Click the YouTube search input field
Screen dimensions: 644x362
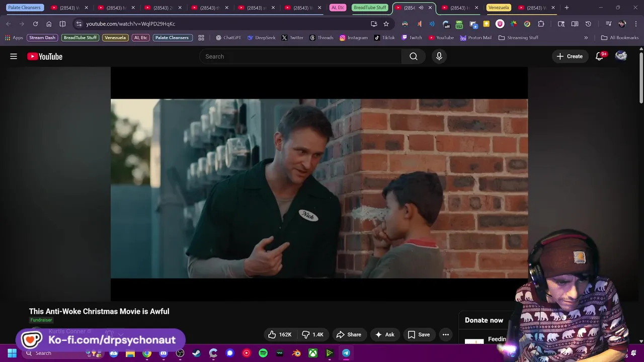[x=300, y=56]
